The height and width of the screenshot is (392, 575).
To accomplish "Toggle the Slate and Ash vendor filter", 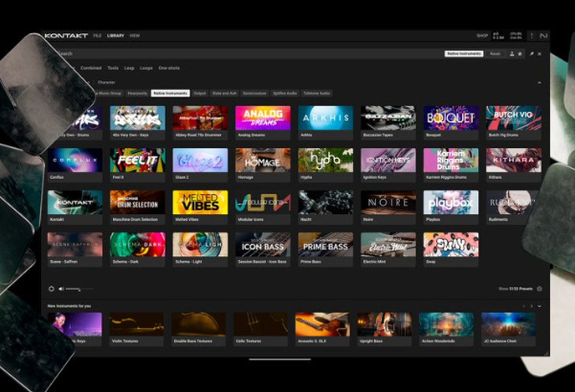I will pyautogui.click(x=224, y=93).
